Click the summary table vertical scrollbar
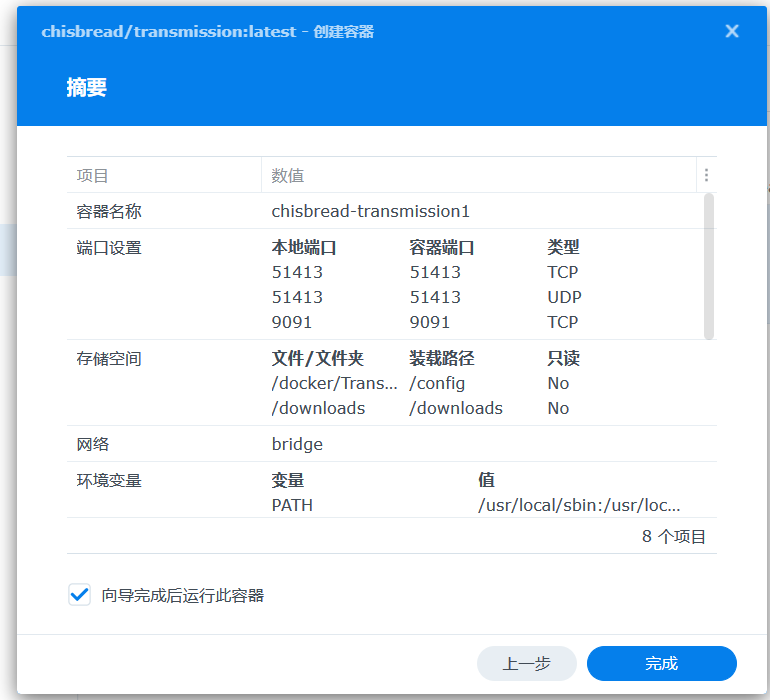This screenshot has width=770, height=700. pyautogui.click(x=709, y=266)
